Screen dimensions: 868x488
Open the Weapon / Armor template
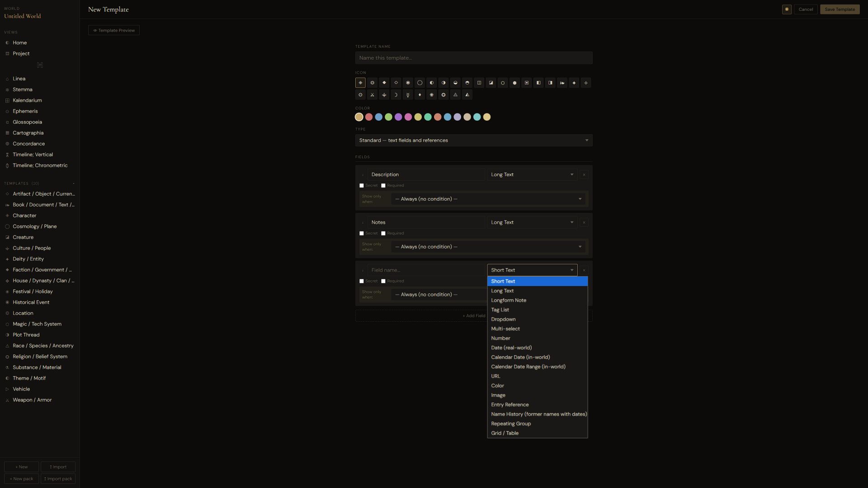tap(40, 400)
